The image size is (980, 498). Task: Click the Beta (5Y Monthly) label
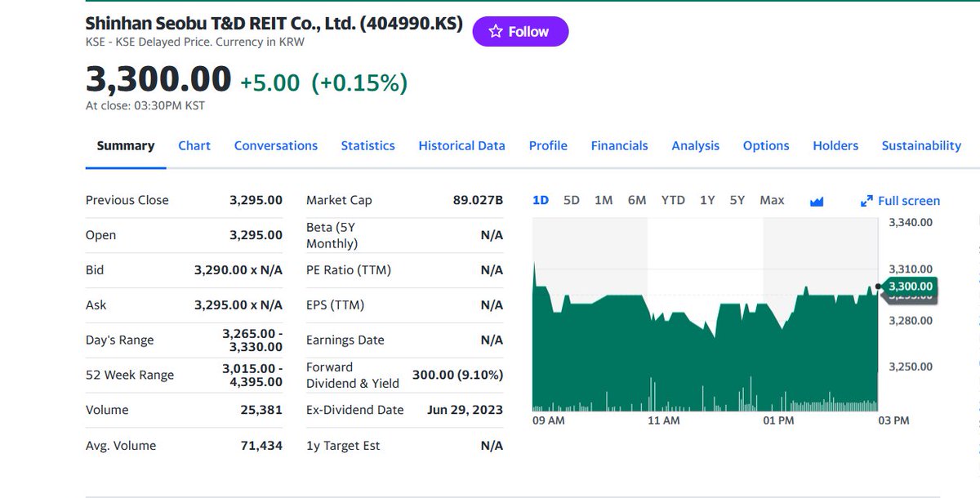(x=332, y=235)
